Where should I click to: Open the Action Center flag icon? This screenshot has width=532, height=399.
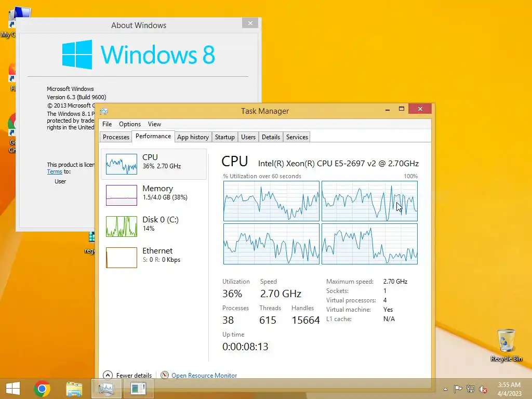click(x=458, y=389)
